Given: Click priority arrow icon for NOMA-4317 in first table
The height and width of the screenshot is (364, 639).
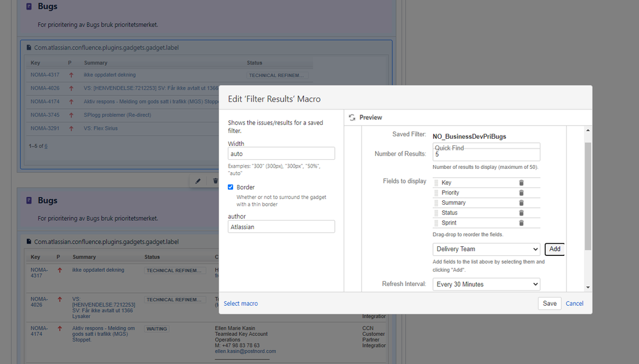Looking at the screenshot, I should 71,75.
